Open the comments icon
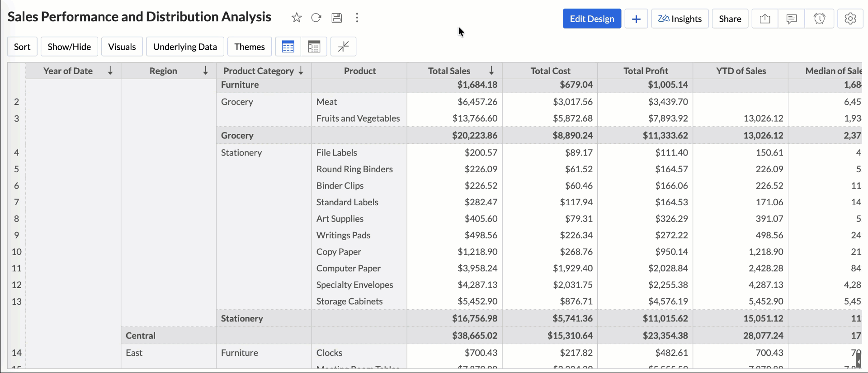The width and height of the screenshot is (868, 373). 791,19
